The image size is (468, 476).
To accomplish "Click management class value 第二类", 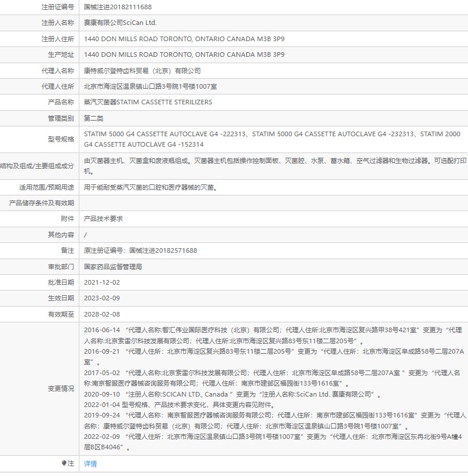I will 94,118.
